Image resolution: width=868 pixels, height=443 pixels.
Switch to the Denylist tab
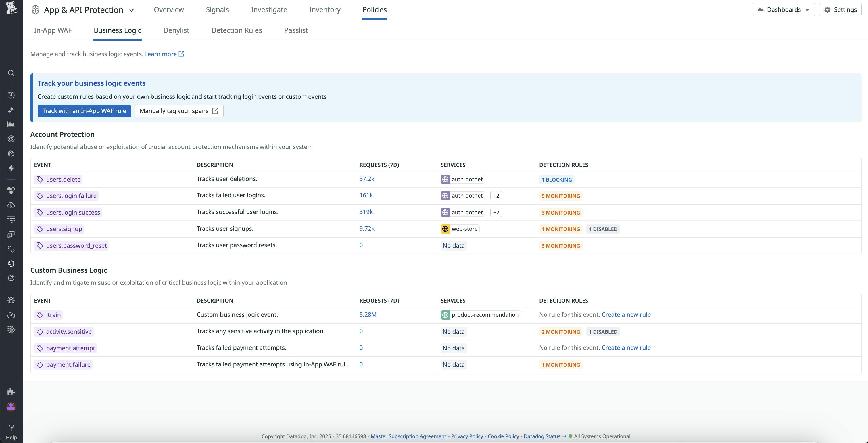point(176,30)
